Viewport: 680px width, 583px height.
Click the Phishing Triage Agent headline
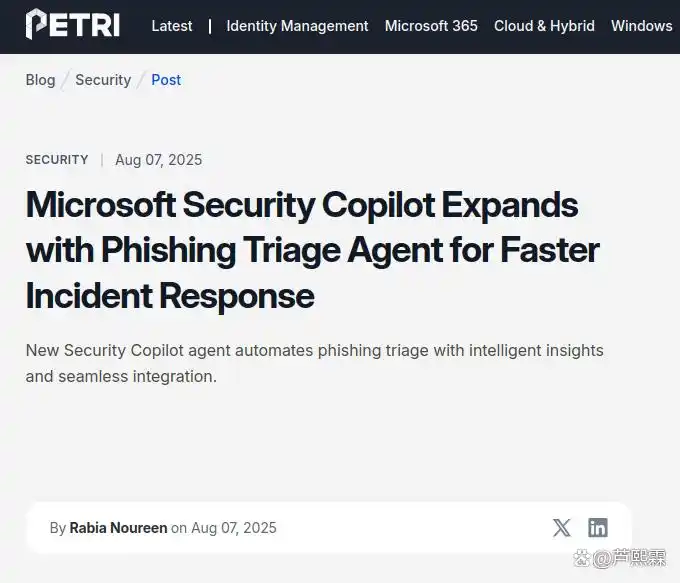312,250
